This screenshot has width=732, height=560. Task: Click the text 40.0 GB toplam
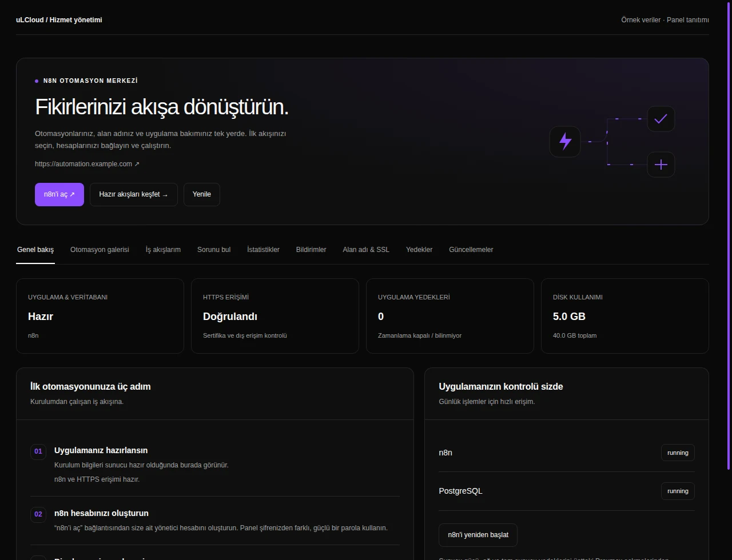tap(575, 335)
